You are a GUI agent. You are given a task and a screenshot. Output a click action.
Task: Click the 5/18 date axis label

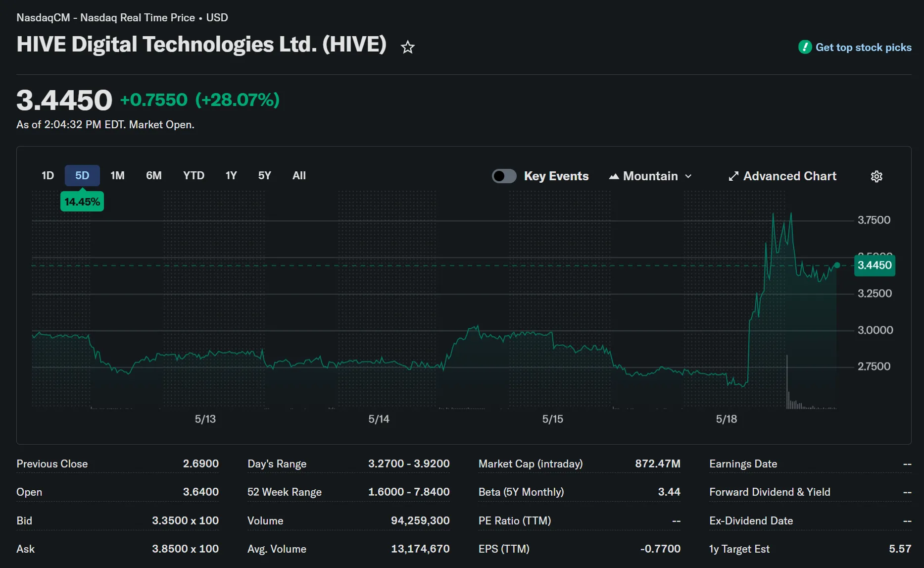click(x=727, y=419)
